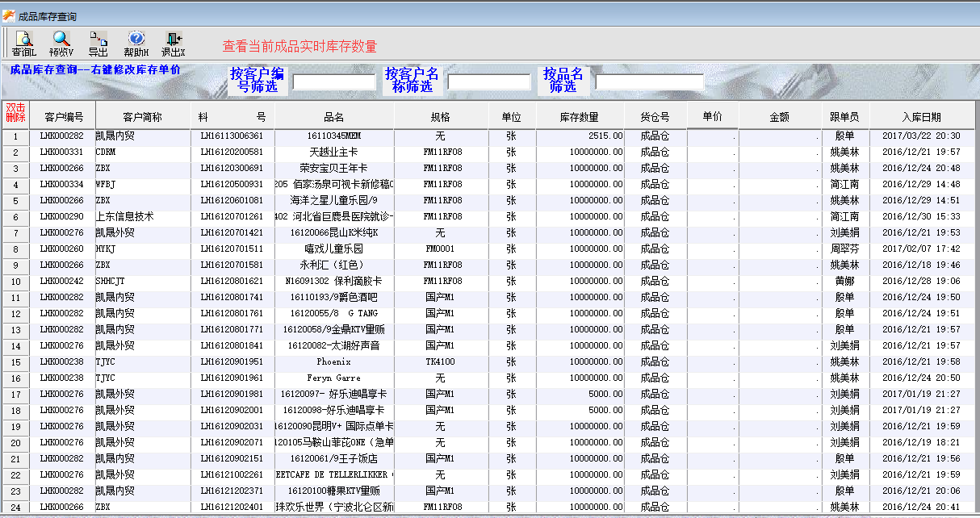Click specification FM0001 cell

(441, 249)
